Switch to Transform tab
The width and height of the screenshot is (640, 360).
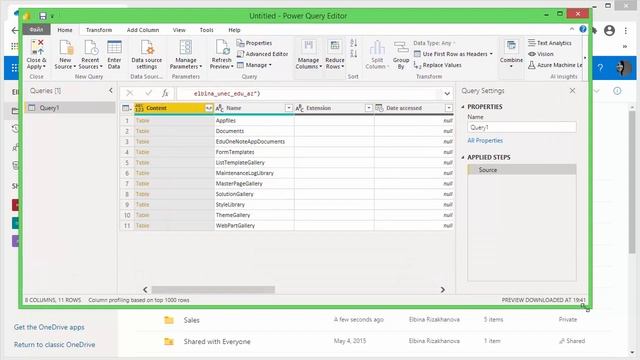coord(99,30)
